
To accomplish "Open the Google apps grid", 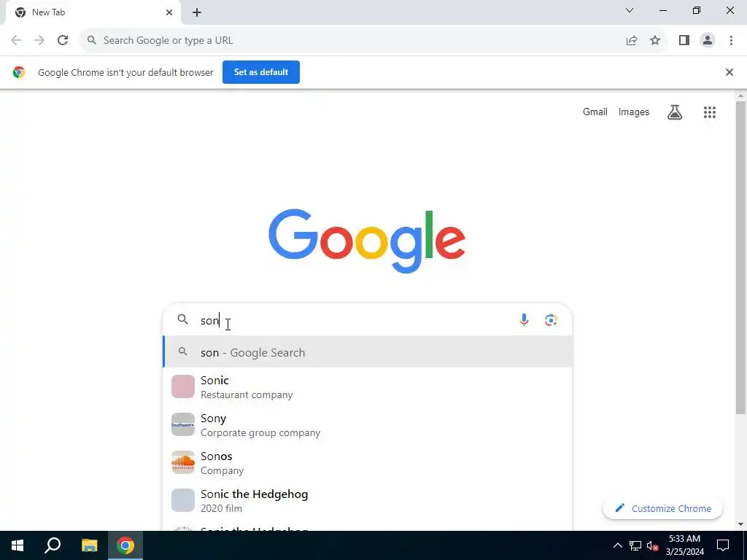I will 710,112.
